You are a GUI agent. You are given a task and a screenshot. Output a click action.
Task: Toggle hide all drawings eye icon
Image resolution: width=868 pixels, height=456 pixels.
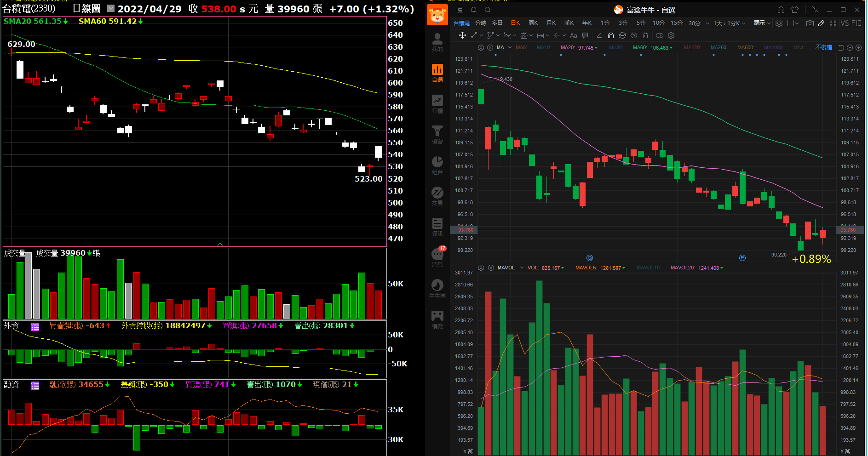634,35
